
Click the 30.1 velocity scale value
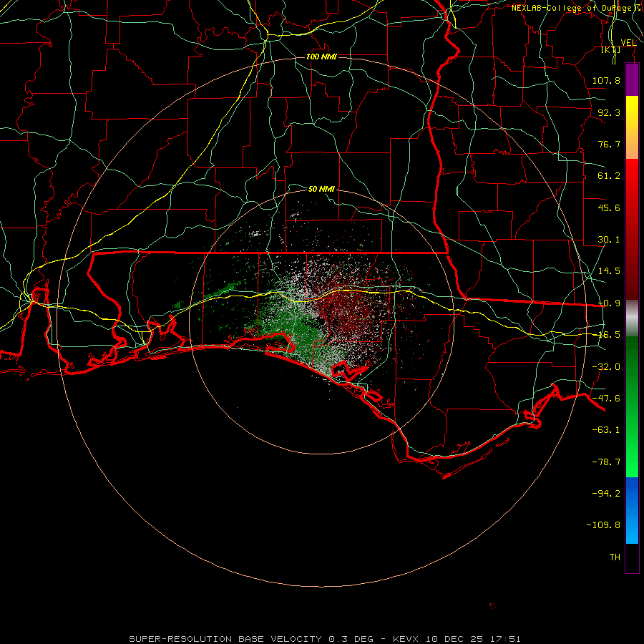(609, 240)
